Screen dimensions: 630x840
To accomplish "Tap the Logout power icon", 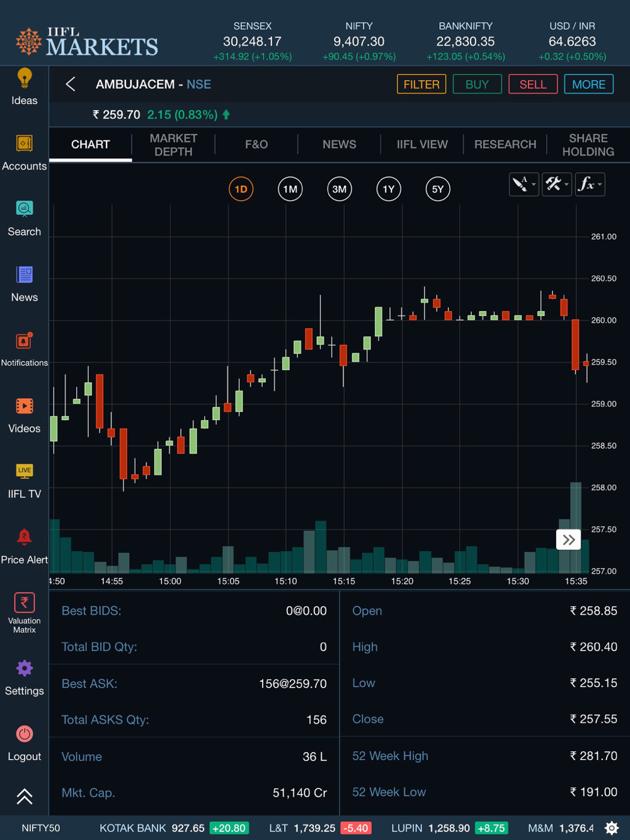I will pos(24,734).
